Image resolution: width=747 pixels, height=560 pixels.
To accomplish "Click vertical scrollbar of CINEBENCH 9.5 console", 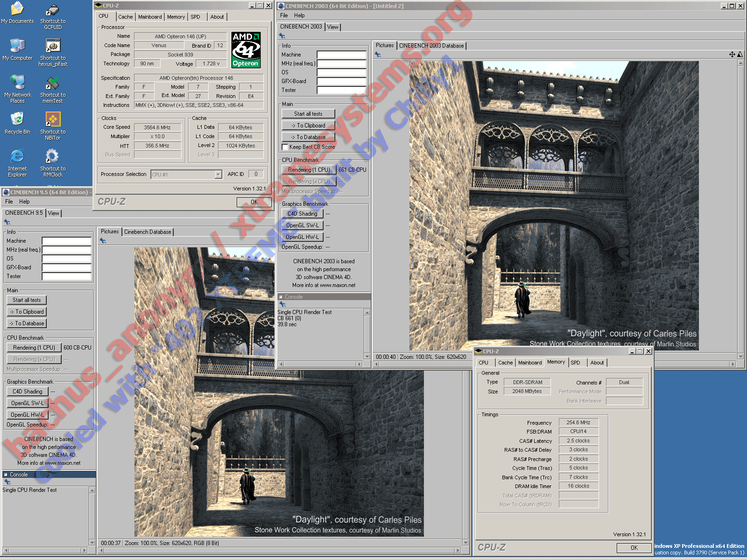I will click(92, 517).
